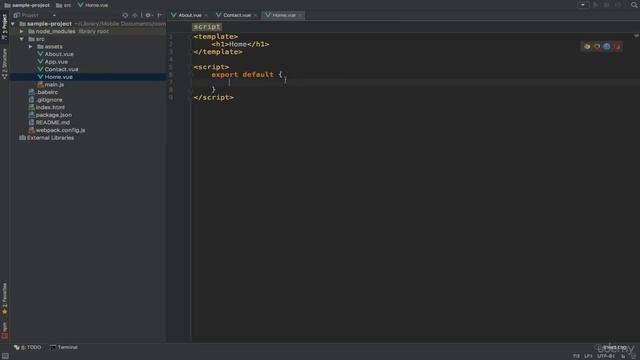Click tool window quick access icon at bottom-left corner

pyautogui.click(x=5, y=356)
